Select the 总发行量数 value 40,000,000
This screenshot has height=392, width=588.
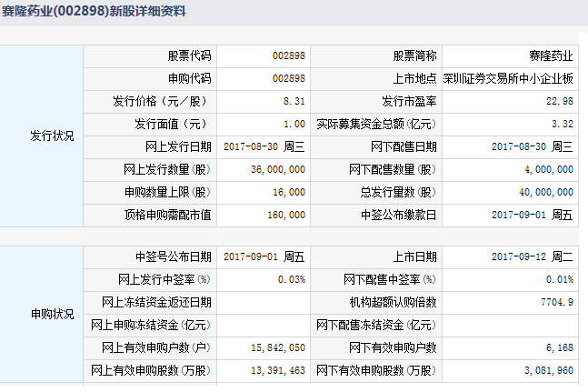coord(543,192)
